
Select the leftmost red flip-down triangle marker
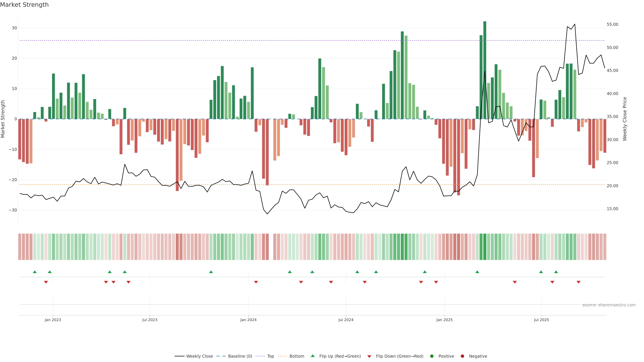(x=46, y=282)
